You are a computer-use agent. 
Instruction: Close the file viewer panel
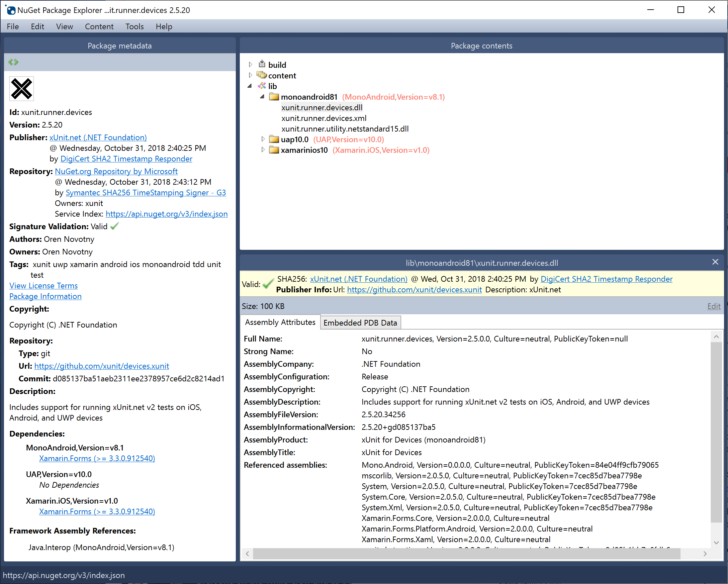tap(715, 262)
